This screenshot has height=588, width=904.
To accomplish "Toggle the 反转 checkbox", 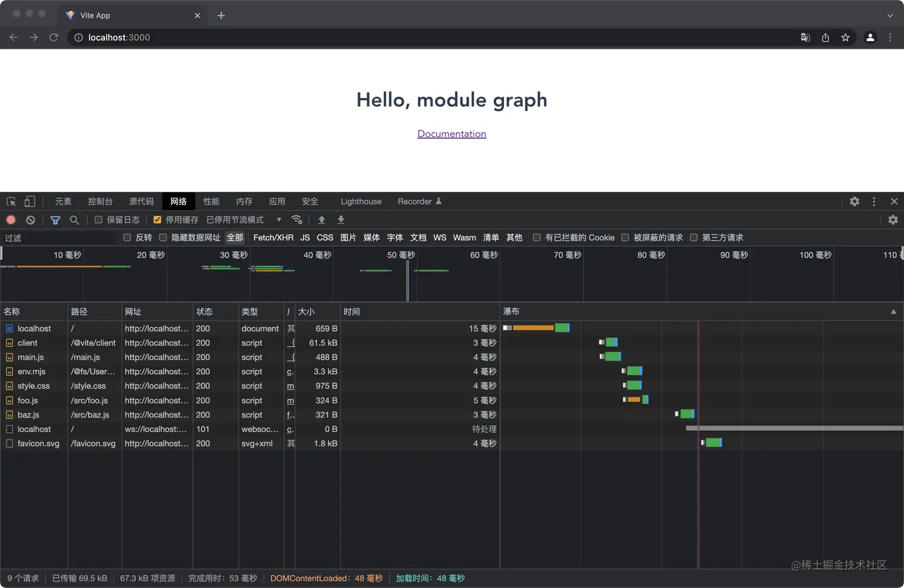I will pos(127,237).
